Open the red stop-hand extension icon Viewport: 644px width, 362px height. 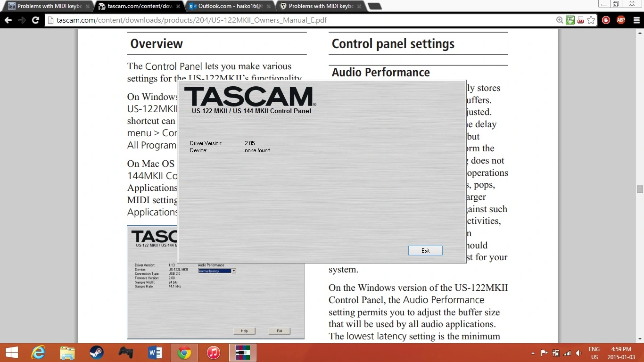[606, 20]
